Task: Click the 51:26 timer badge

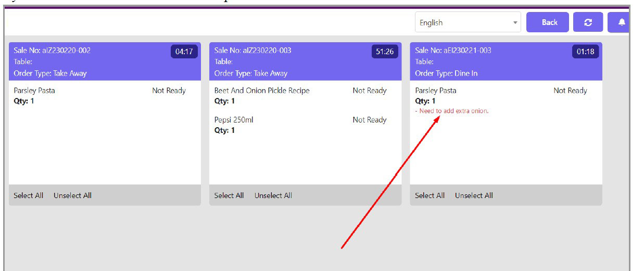Action: [x=384, y=52]
